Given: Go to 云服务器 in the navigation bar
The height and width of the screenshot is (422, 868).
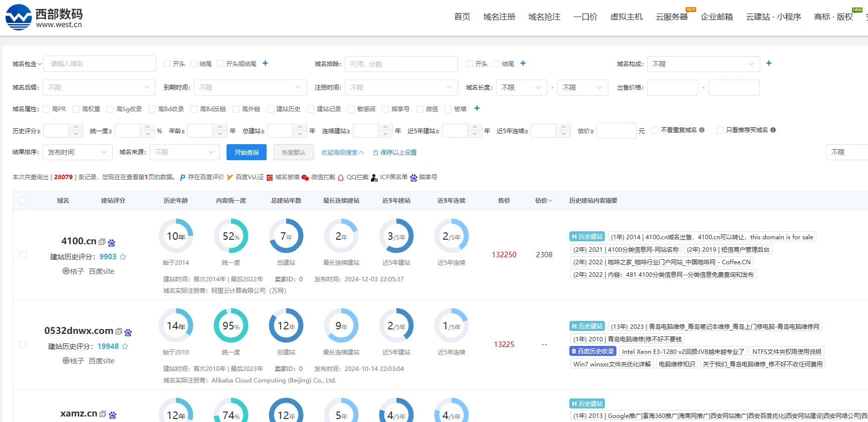Looking at the screenshot, I should [x=672, y=17].
